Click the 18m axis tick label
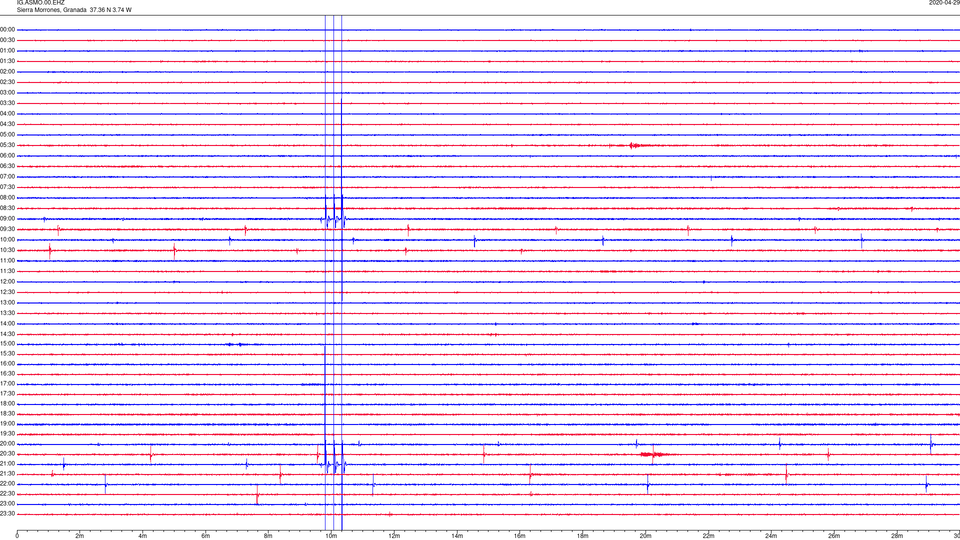Viewport: 960px width, 540px height. [x=583, y=536]
